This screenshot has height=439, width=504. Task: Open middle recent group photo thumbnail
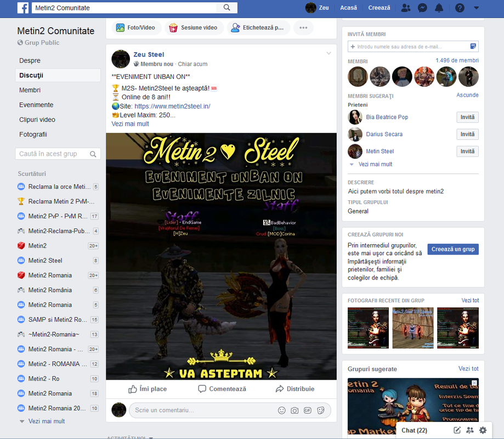click(x=413, y=328)
